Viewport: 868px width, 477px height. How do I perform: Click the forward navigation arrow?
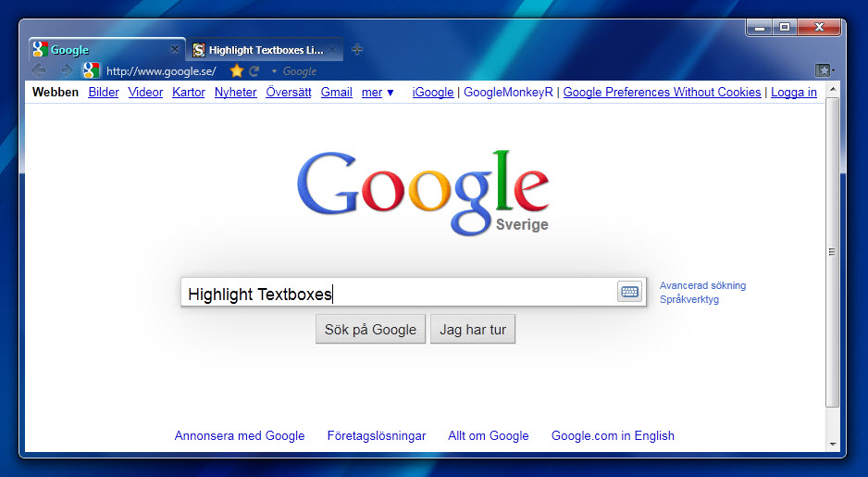67,70
